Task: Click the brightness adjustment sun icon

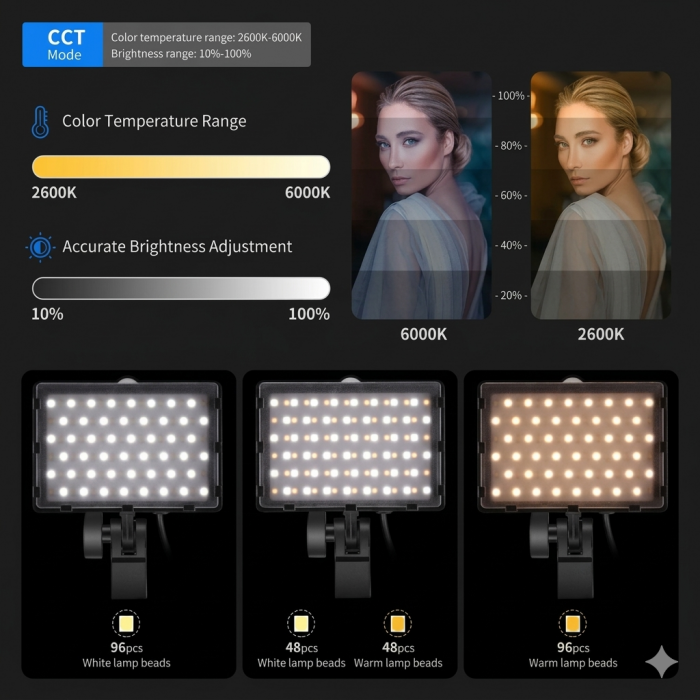Action: (x=40, y=246)
